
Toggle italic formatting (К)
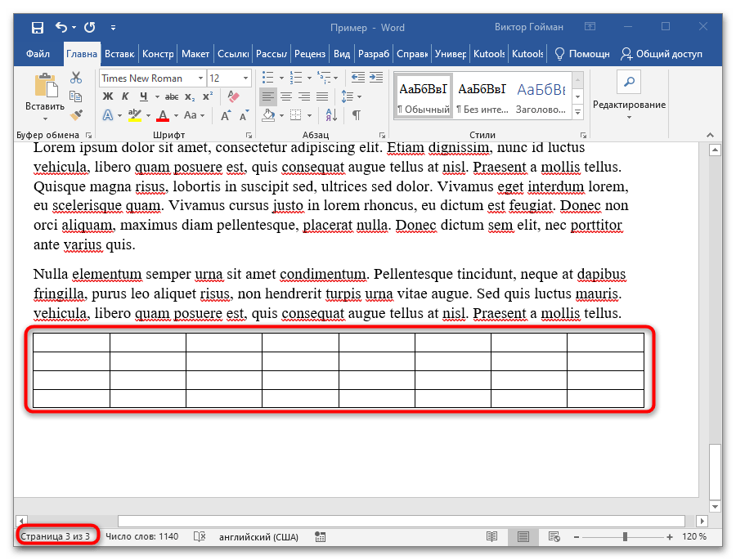(x=125, y=96)
